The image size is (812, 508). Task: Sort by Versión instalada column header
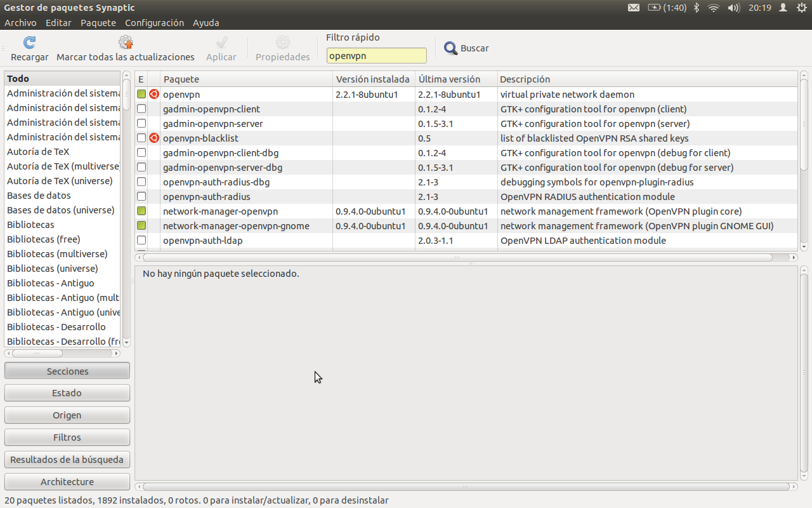[x=374, y=79]
